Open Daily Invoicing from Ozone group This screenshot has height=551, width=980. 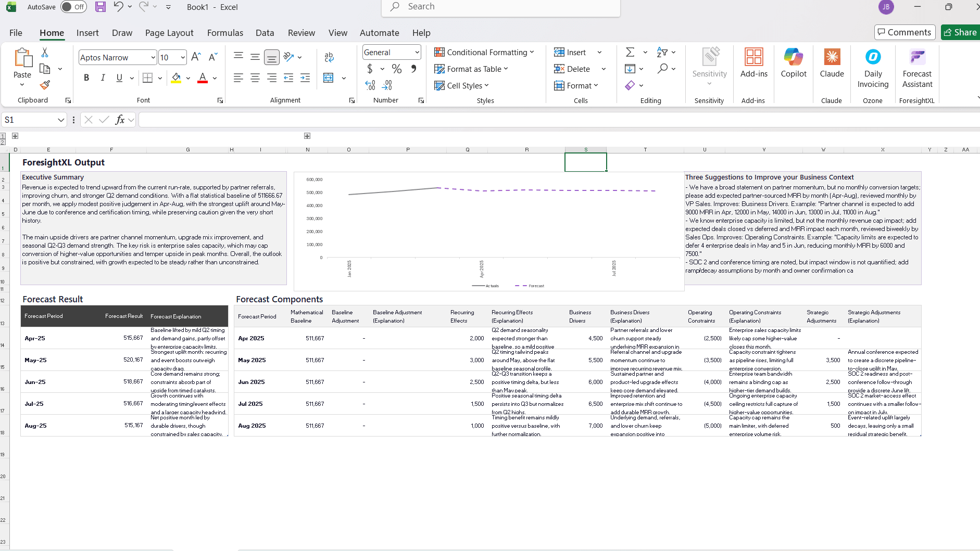(x=873, y=68)
